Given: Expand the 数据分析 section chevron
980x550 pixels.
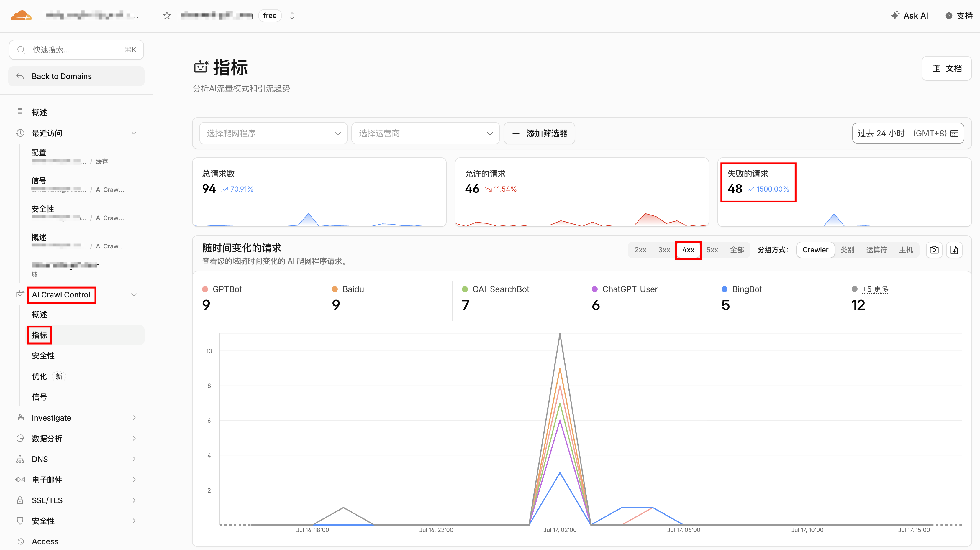Looking at the screenshot, I should [x=134, y=438].
